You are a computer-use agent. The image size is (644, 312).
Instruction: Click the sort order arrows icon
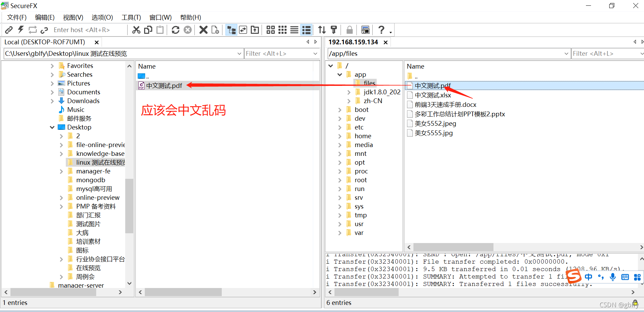(322, 30)
